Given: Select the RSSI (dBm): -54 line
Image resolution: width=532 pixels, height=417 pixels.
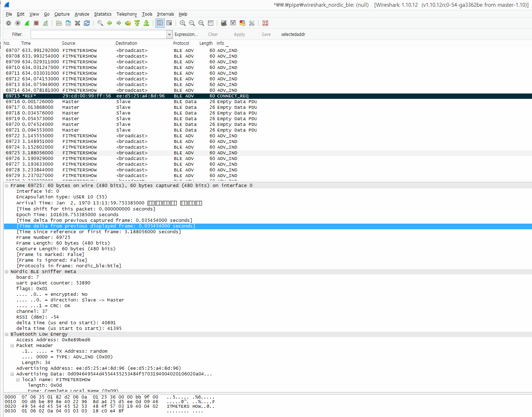Looking at the screenshot, I should pyautogui.click(x=37, y=317).
